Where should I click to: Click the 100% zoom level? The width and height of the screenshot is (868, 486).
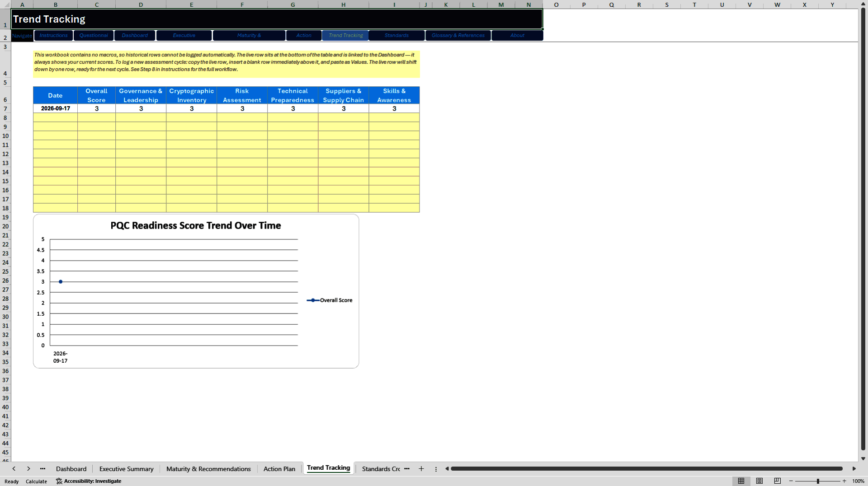(x=858, y=481)
